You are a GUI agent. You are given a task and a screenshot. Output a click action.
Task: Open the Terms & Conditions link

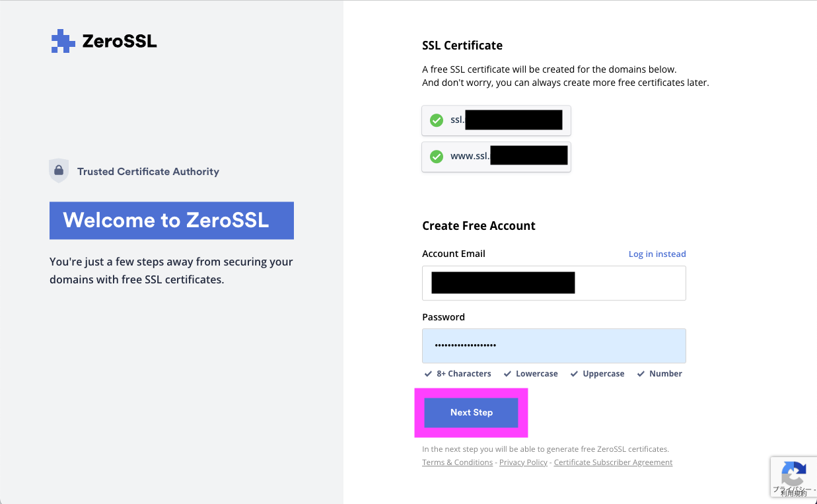click(x=457, y=462)
